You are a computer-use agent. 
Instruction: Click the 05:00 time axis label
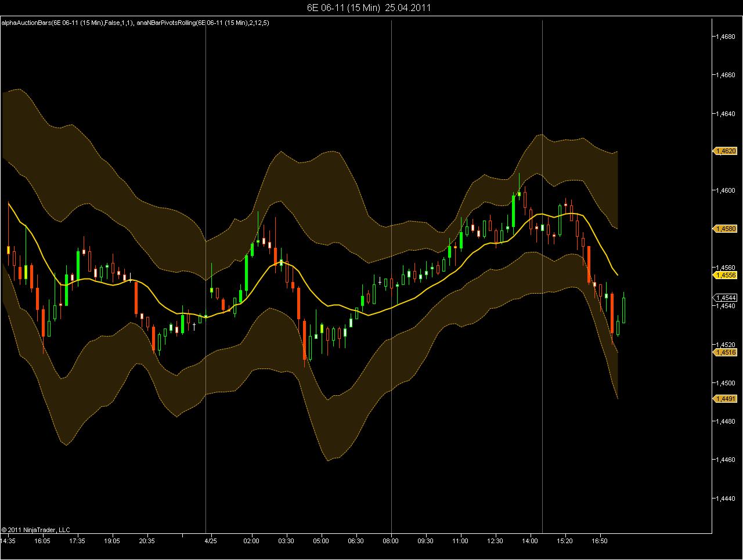pos(321,541)
